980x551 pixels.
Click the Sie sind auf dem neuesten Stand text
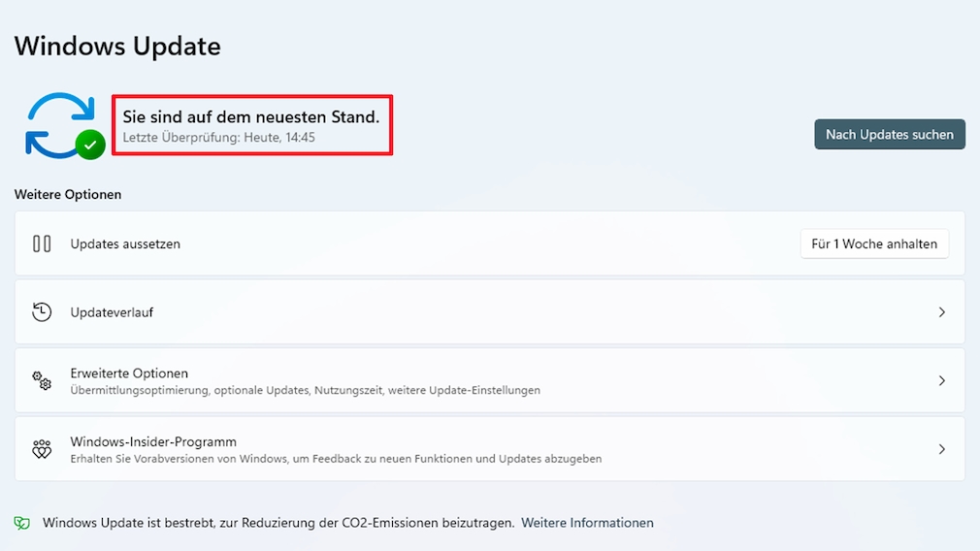coord(250,116)
